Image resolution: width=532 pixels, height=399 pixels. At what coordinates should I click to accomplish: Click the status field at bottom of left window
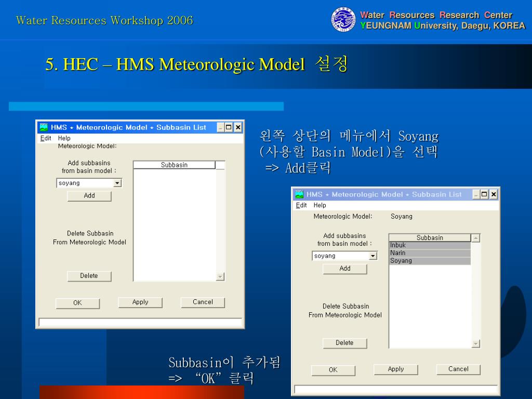click(140, 322)
